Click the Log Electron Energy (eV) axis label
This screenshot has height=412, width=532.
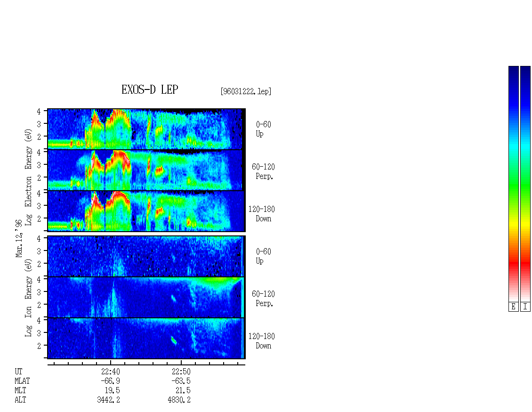28,177
